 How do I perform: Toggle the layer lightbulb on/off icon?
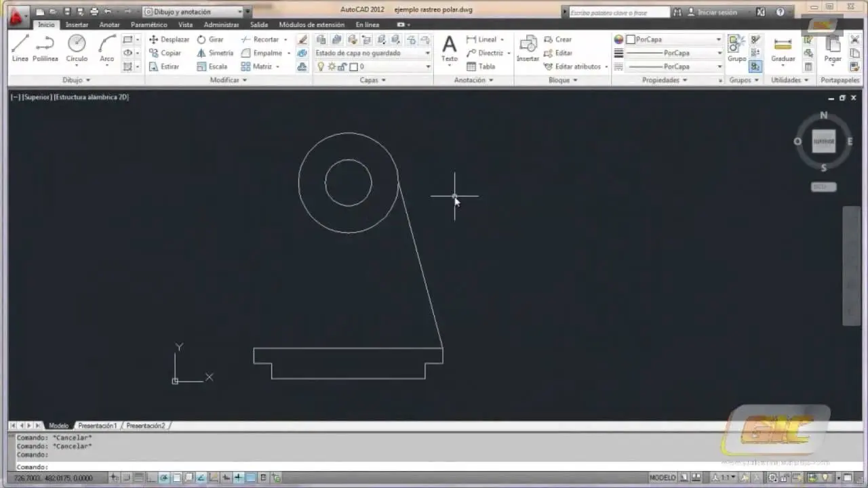[321, 66]
